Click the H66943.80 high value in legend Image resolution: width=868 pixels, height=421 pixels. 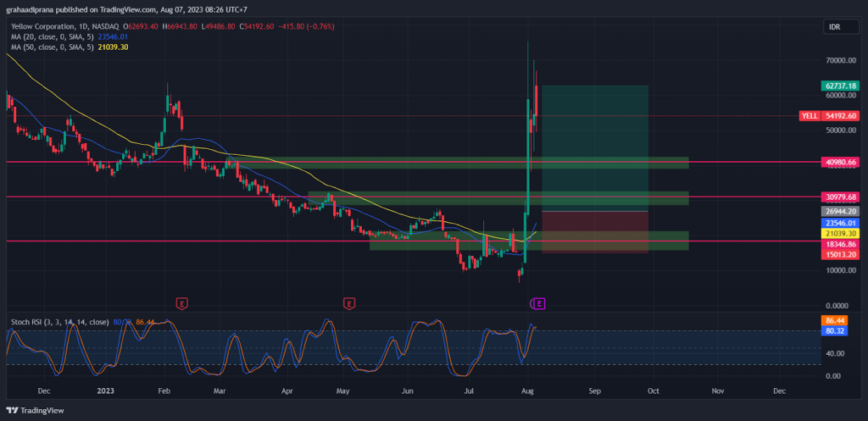tap(181, 26)
